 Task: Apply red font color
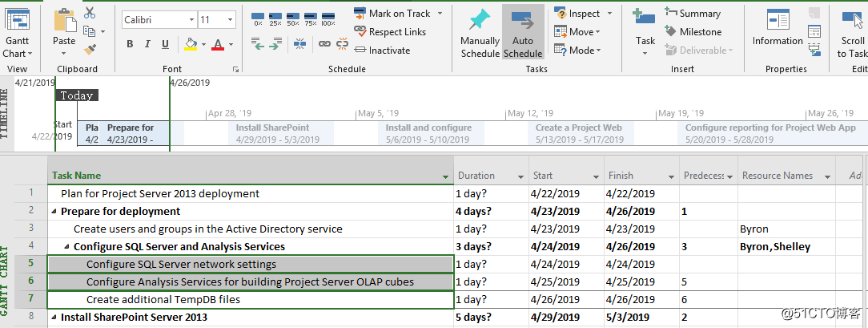tap(218, 44)
